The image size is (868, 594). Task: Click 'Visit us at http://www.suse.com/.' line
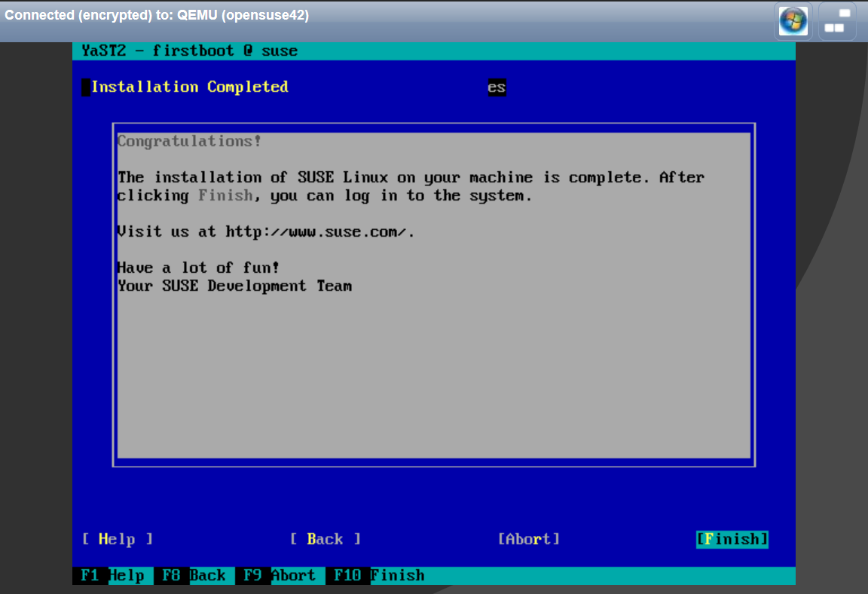point(266,231)
